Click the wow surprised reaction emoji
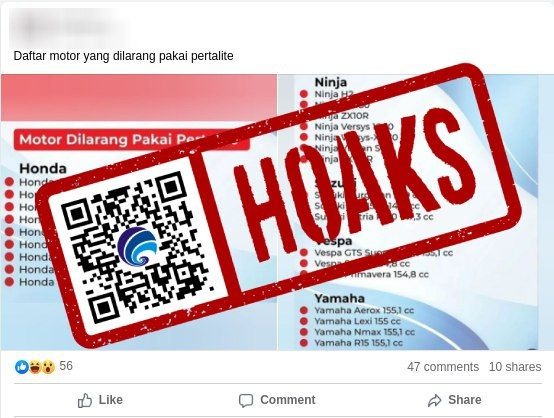 (x=48, y=367)
